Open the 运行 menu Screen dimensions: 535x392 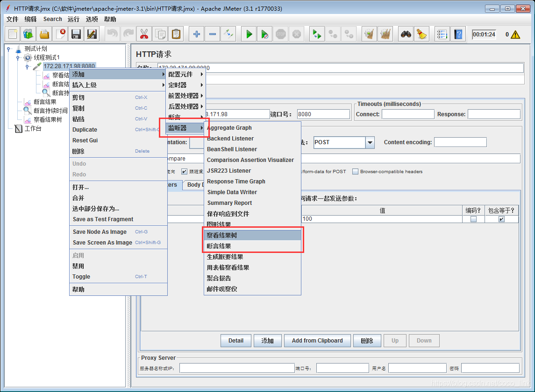73,19
